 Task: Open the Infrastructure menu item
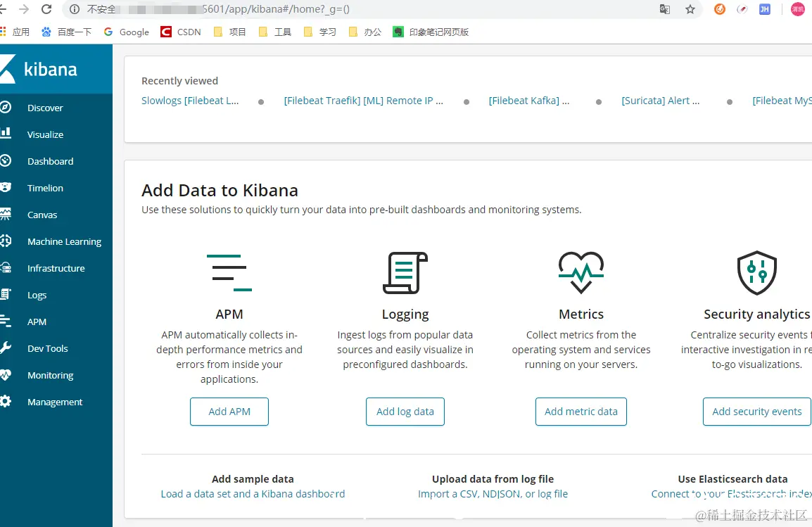click(56, 268)
